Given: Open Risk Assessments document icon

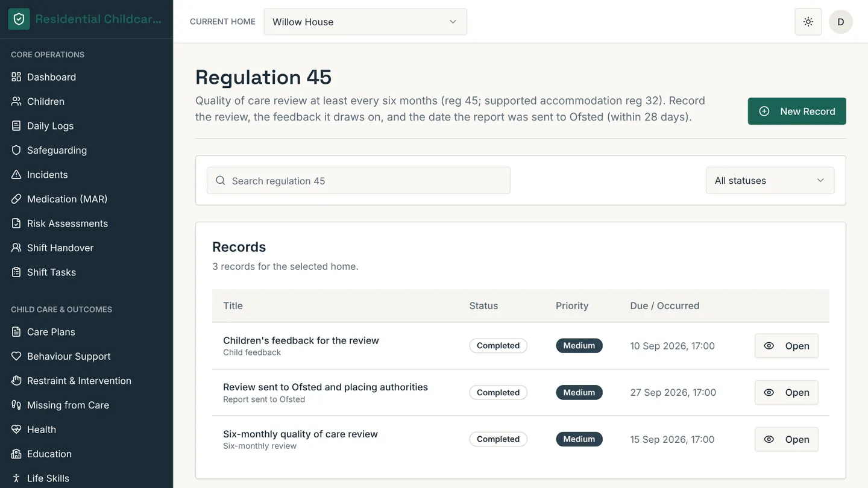Looking at the screenshot, I should (x=16, y=224).
